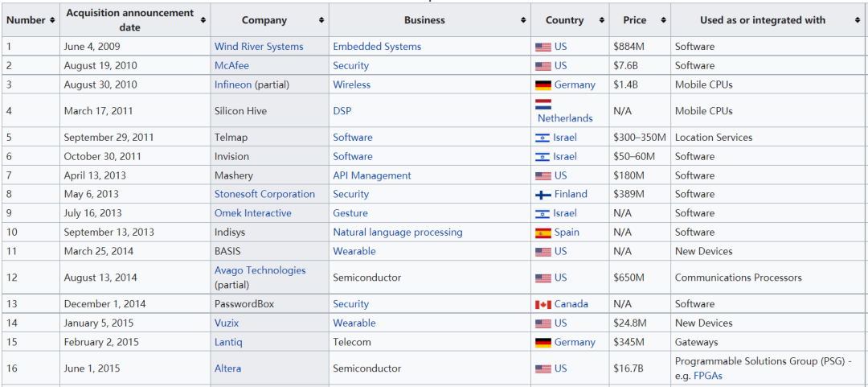The width and height of the screenshot is (868, 387).
Task: Sort Used as or integrated with column
Action: (x=857, y=20)
